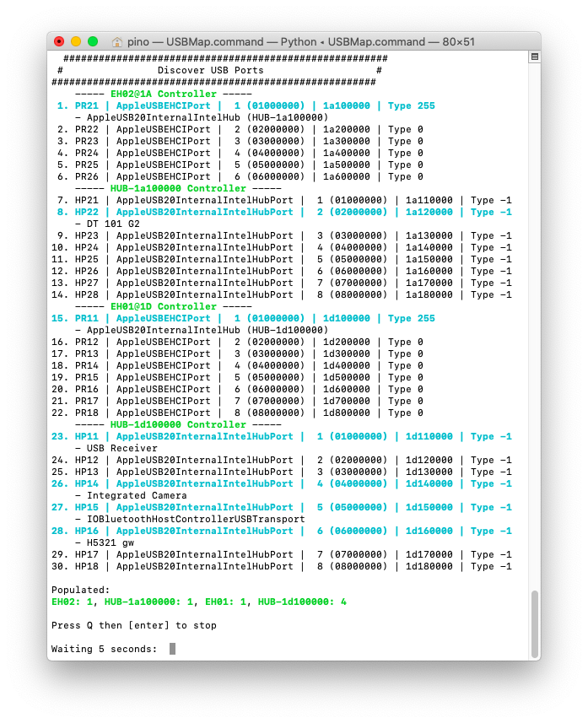Viewport: 588px width, 723px height.
Task: Click row 14 'HP28' port entry
Action: tap(281, 294)
